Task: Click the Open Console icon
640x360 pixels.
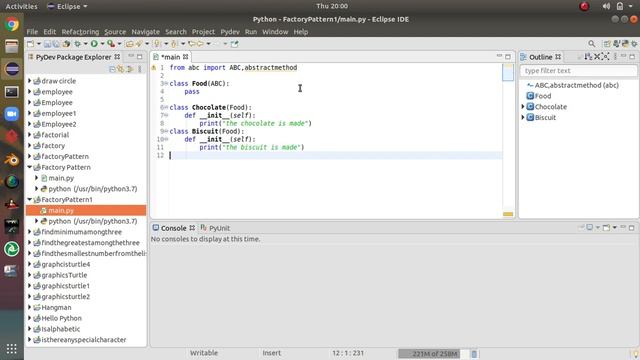Action: (607, 227)
